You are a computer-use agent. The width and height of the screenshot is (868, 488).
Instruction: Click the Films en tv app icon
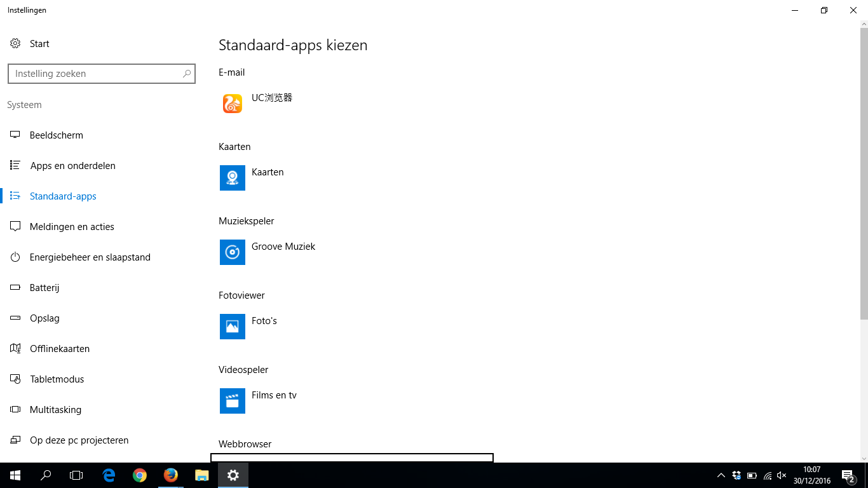pyautogui.click(x=233, y=401)
